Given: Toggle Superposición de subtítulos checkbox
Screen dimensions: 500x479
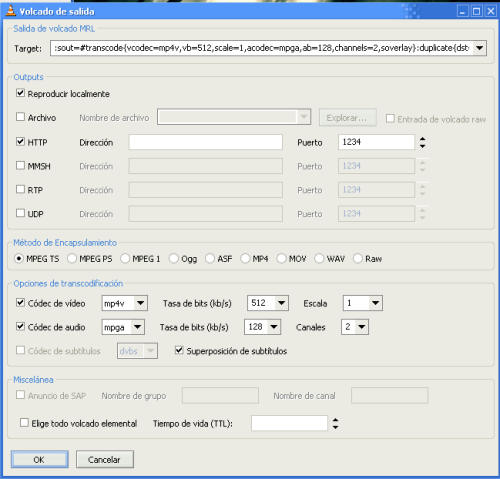Looking at the screenshot, I should point(179,350).
